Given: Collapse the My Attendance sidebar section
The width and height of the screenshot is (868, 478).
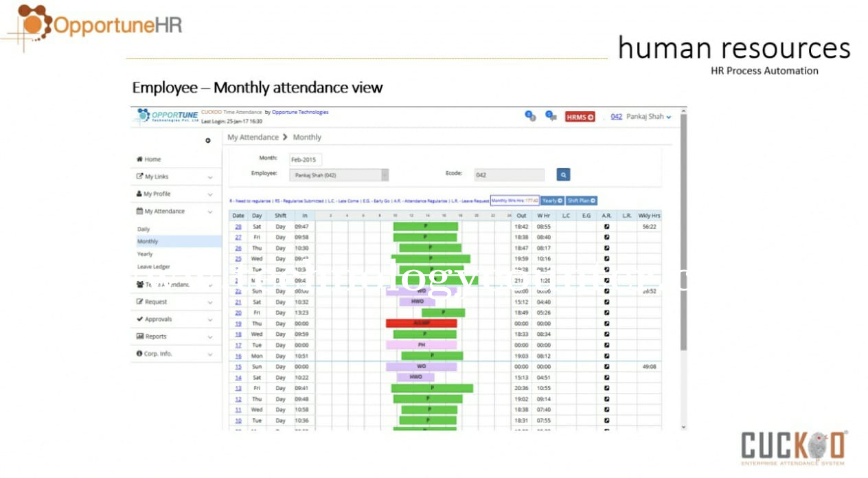Looking at the screenshot, I should (x=176, y=212).
